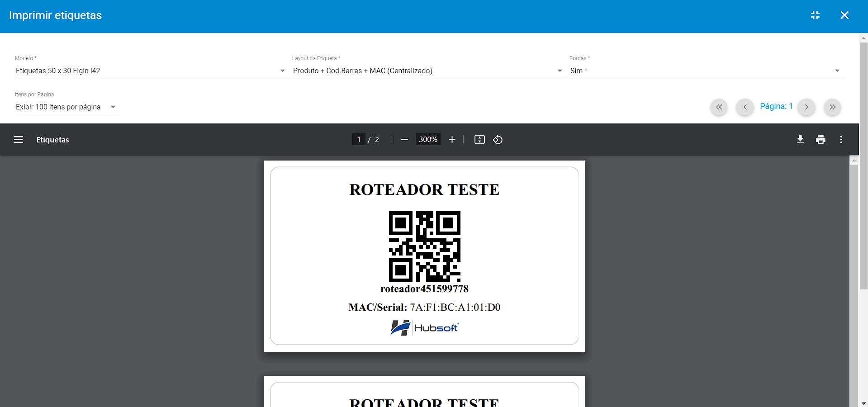
Task: Go to the previous page of labels
Action: tap(745, 107)
